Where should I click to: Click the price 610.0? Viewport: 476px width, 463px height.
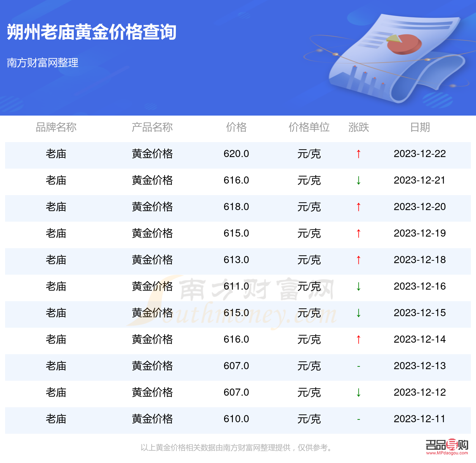[236, 419]
